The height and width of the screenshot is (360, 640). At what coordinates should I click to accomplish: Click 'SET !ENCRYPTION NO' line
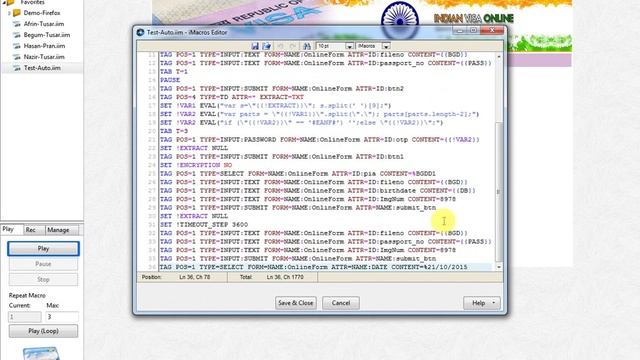point(196,165)
